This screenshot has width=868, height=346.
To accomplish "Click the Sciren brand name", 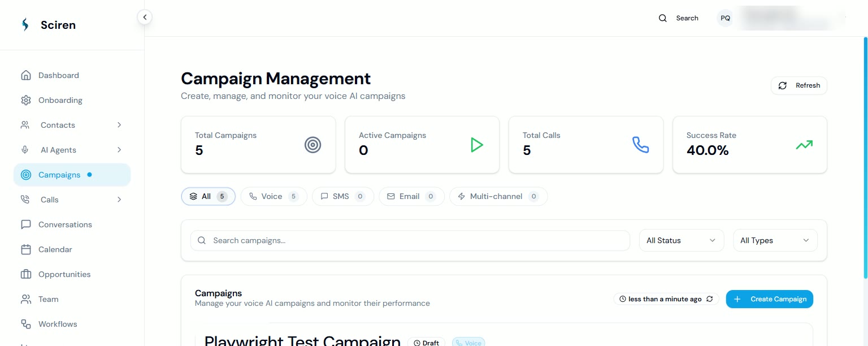I will pos(58,25).
